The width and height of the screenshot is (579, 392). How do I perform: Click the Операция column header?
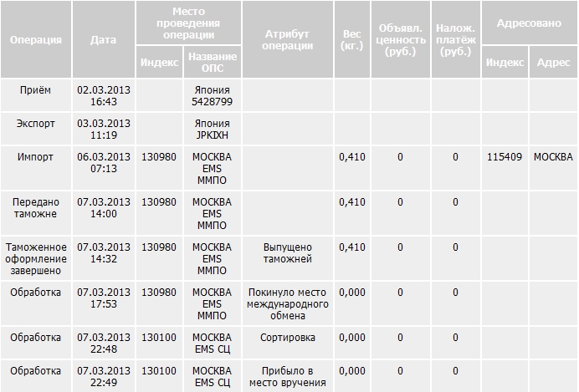(x=35, y=39)
